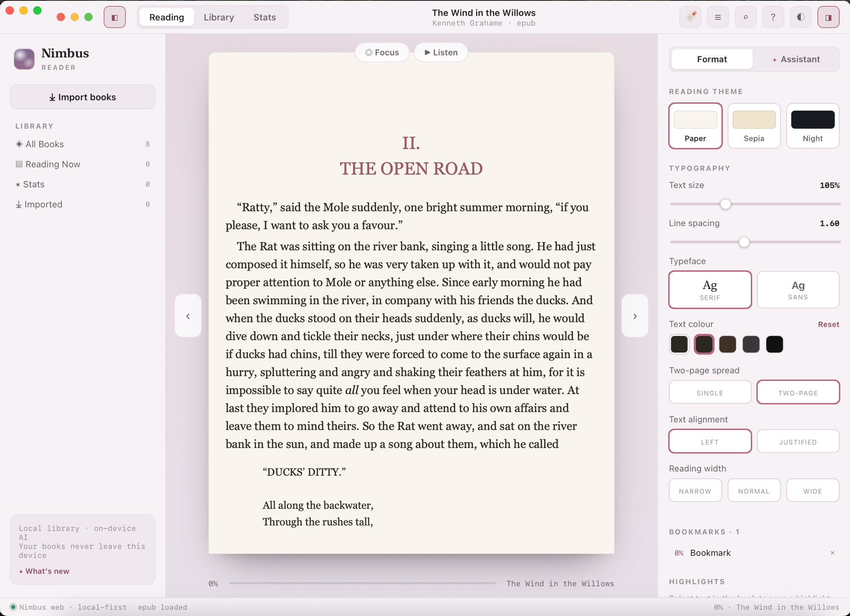The image size is (850, 616).
Task: Switch to the Reading tab
Action: point(167,17)
